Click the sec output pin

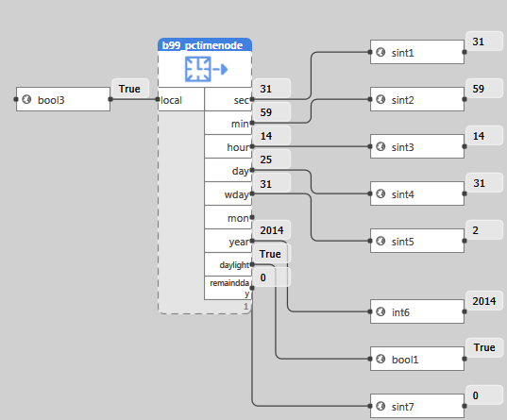252,99
